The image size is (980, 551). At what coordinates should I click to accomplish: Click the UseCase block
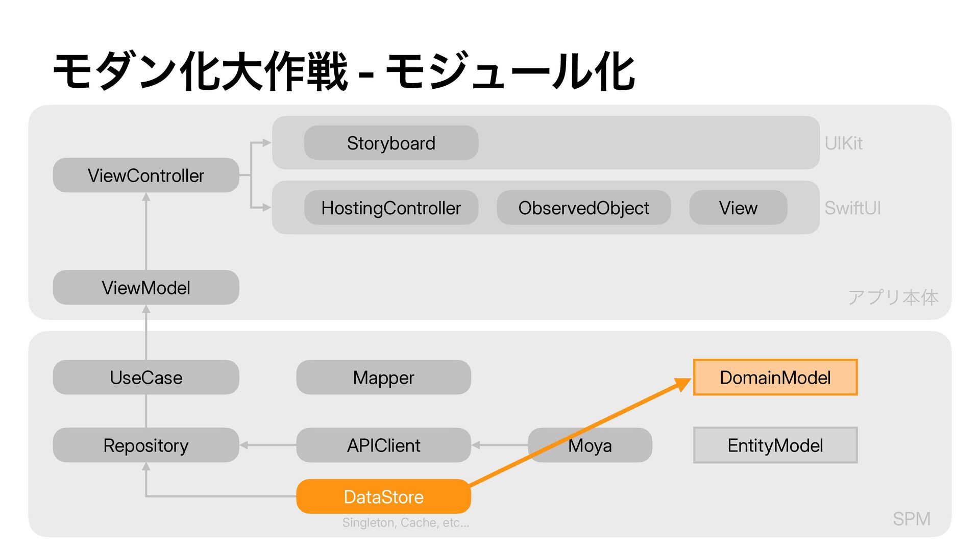click(x=146, y=377)
